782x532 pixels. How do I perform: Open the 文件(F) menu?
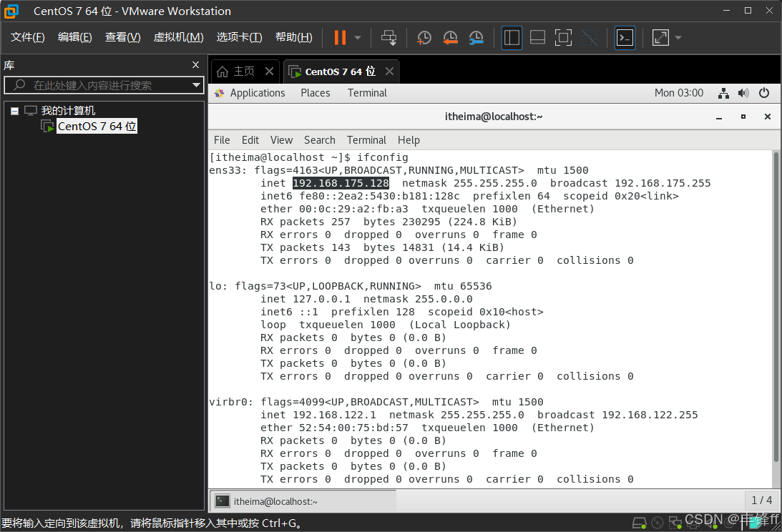pyautogui.click(x=27, y=37)
